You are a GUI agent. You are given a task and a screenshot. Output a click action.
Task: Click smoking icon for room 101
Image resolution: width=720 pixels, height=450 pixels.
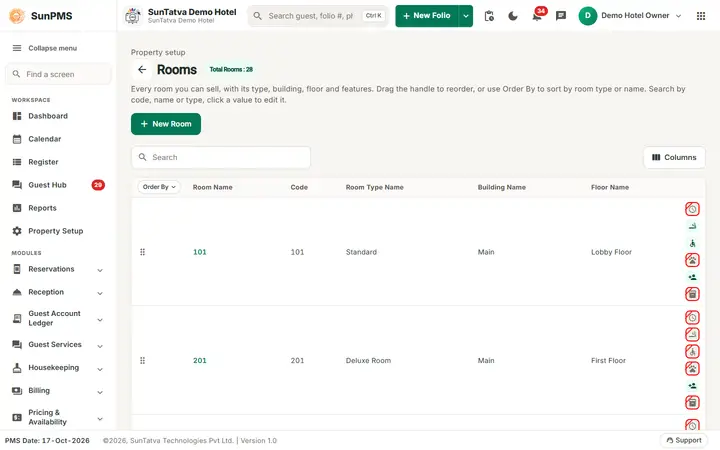coord(692,226)
